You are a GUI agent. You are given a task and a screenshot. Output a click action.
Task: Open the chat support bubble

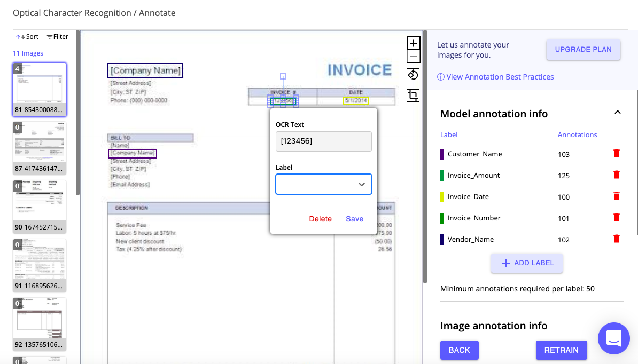point(613,338)
